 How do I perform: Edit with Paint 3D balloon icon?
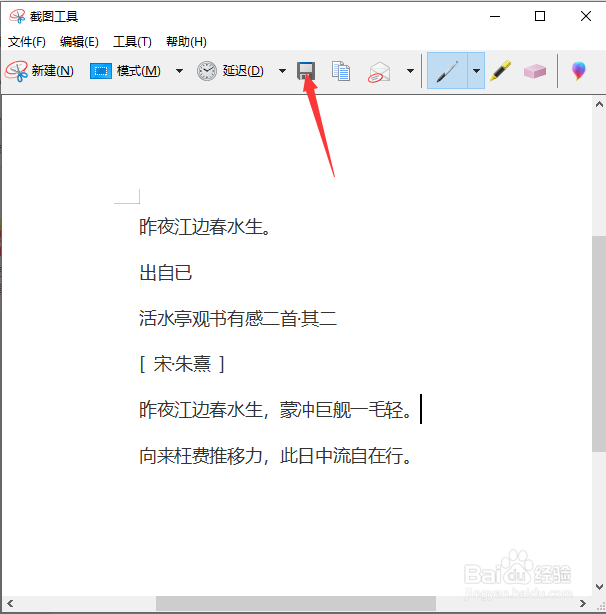click(x=579, y=71)
